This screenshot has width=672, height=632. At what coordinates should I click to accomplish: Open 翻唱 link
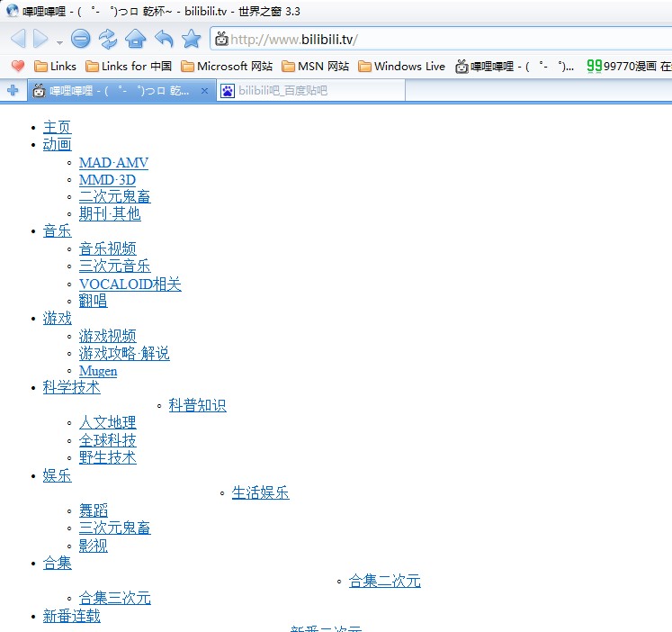pyautogui.click(x=93, y=301)
